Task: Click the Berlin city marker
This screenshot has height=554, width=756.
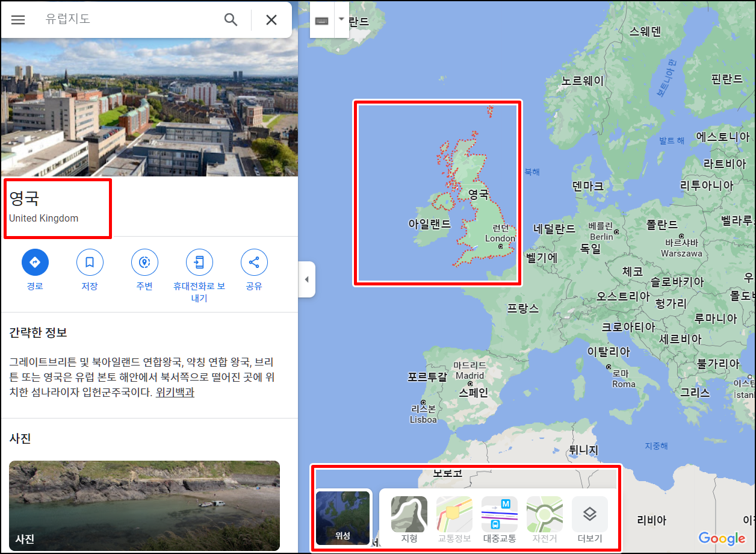Action: (616, 231)
